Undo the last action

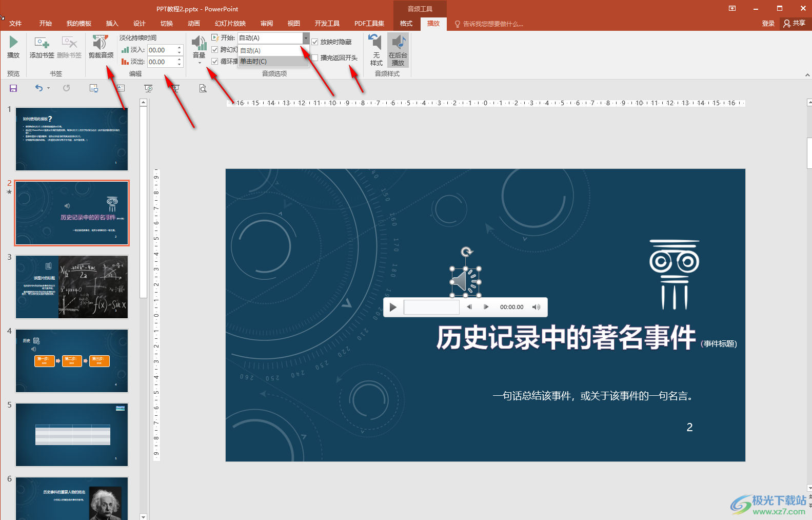tap(39, 88)
